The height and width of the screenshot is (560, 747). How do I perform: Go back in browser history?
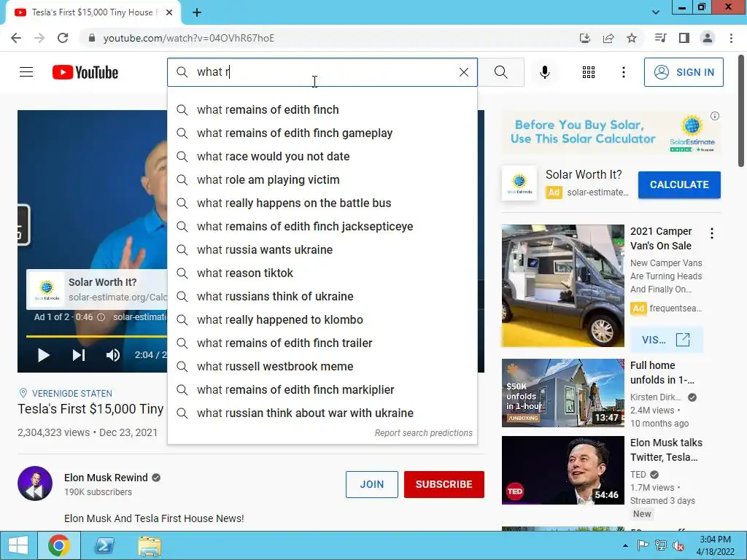click(x=16, y=38)
